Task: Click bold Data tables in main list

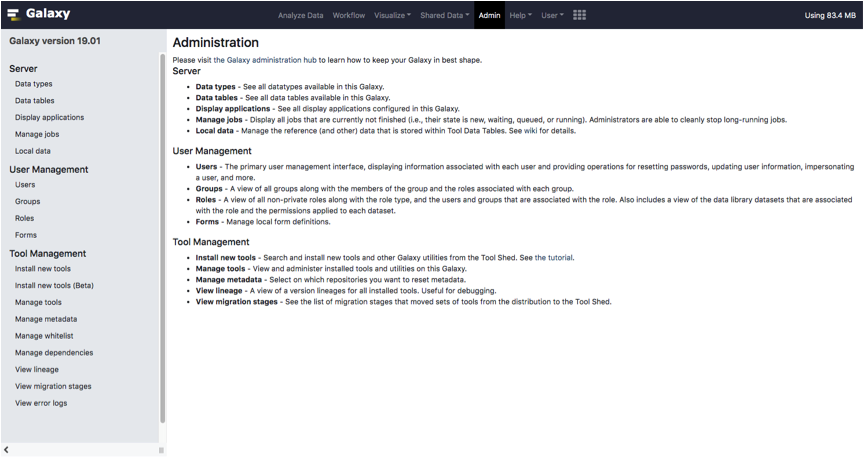Action: (x=217, y=98)
